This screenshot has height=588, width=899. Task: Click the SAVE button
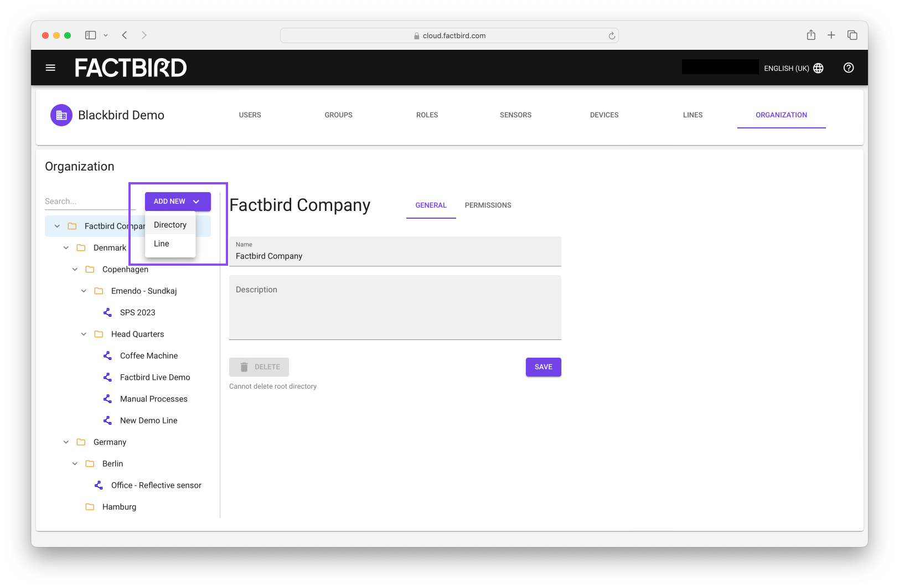tap(544, 367)
